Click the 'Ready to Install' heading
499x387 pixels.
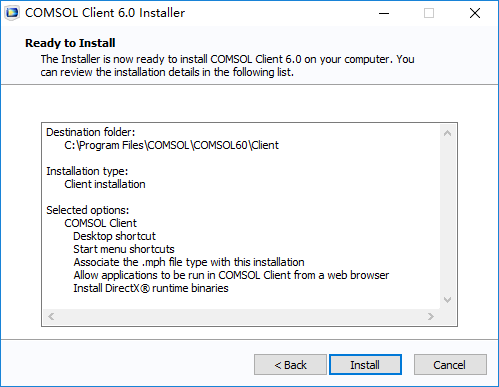[x=70, y=43]
